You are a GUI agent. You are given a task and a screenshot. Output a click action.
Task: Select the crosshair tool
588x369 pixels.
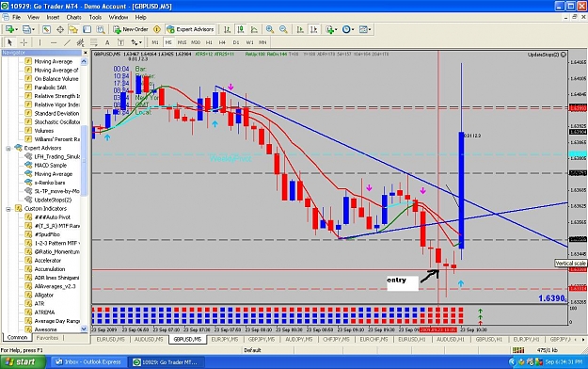(24, 42)
